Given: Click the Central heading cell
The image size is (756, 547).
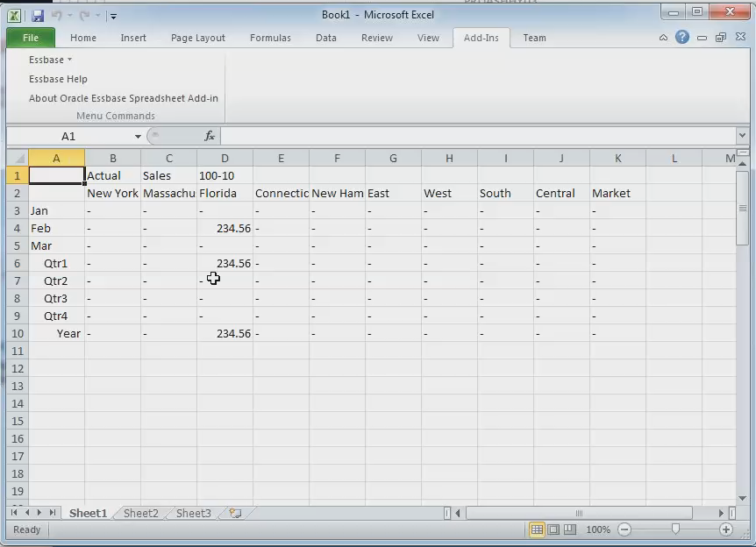Looking at the screenshot, I should (561, 193).
